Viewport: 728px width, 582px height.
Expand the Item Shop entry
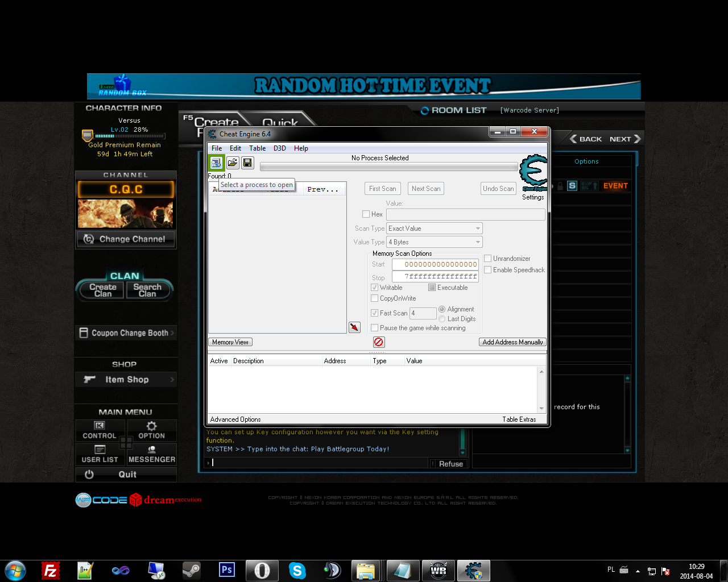(x=126, y=380)
